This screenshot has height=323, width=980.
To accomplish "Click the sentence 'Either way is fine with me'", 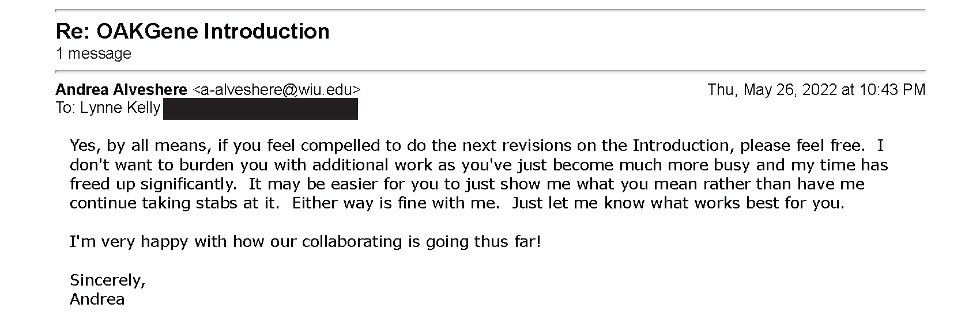I will click(396, 203).
